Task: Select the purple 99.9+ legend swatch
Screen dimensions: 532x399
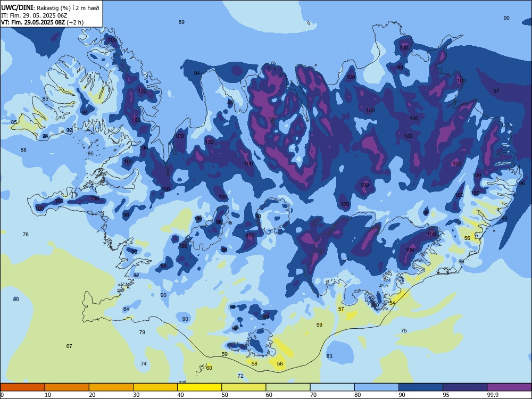Action: (509, 387)
